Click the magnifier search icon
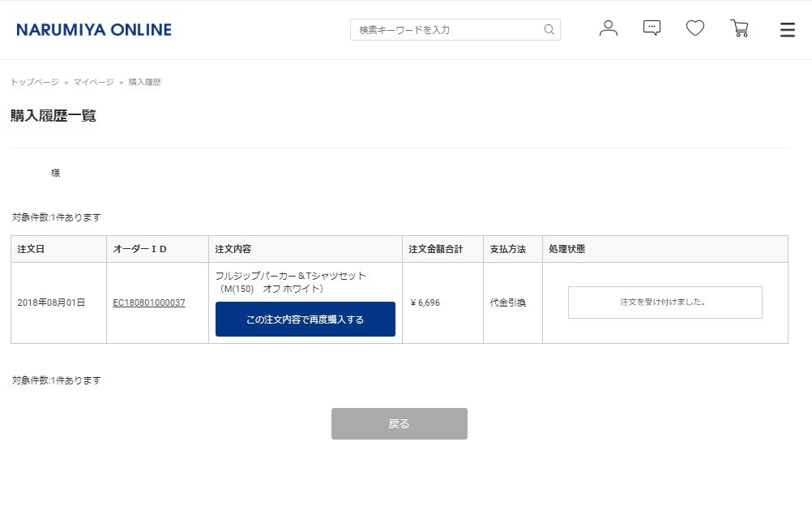 [549, 30]
